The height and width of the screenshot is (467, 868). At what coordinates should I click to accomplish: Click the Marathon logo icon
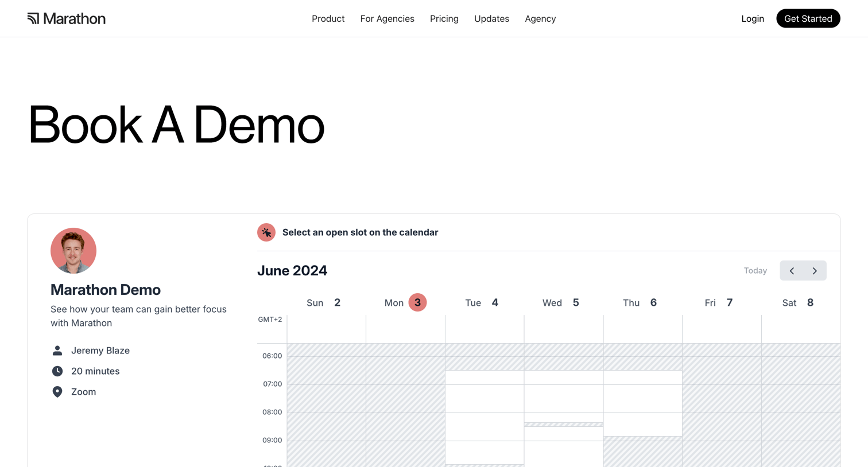point(33,18)
